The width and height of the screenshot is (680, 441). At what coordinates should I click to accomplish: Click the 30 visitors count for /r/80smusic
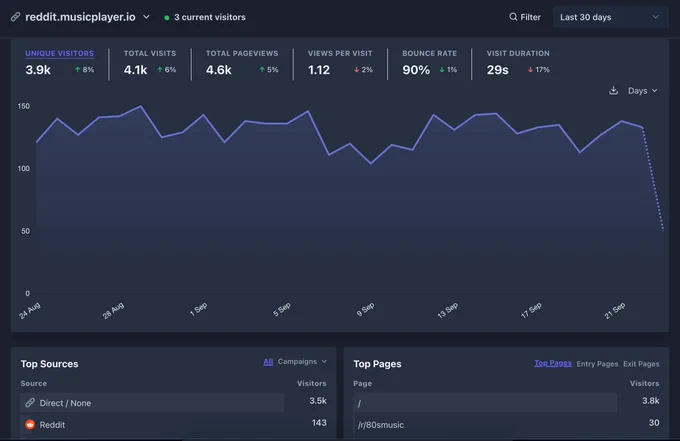pos(654,423)
